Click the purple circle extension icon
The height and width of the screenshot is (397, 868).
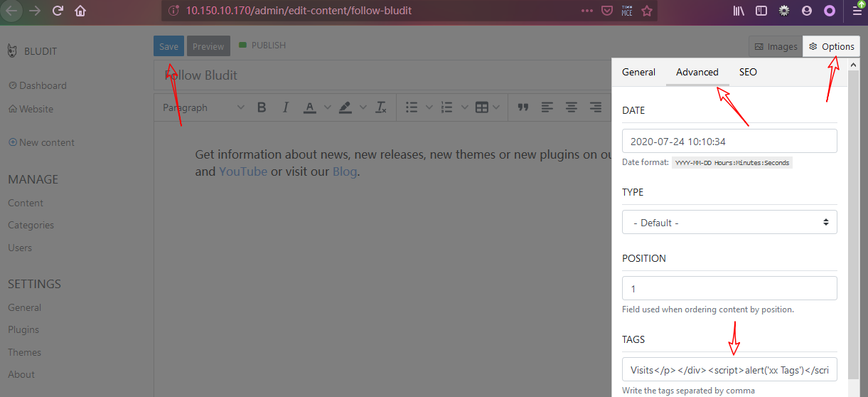click(x=829, y=11)
